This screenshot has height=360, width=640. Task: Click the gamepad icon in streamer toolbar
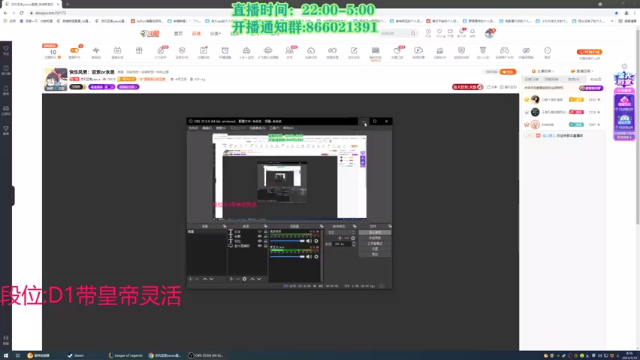(x=504, y=50)
